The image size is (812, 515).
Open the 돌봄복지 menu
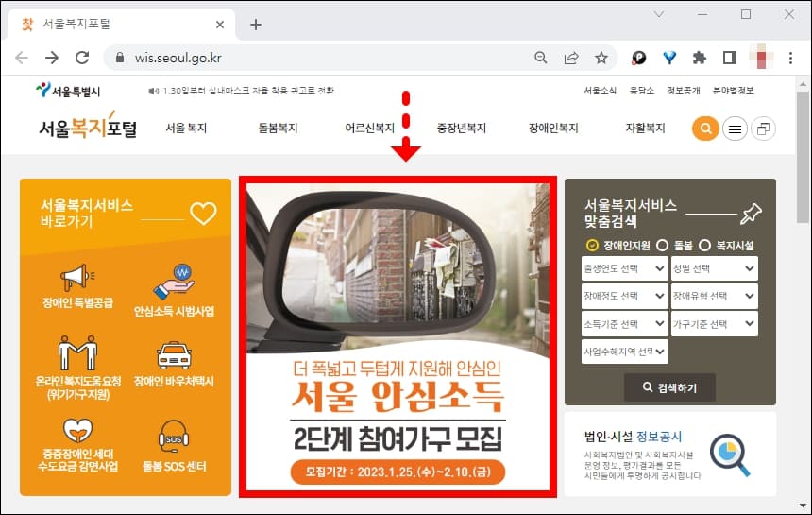[x=279, y=128]
